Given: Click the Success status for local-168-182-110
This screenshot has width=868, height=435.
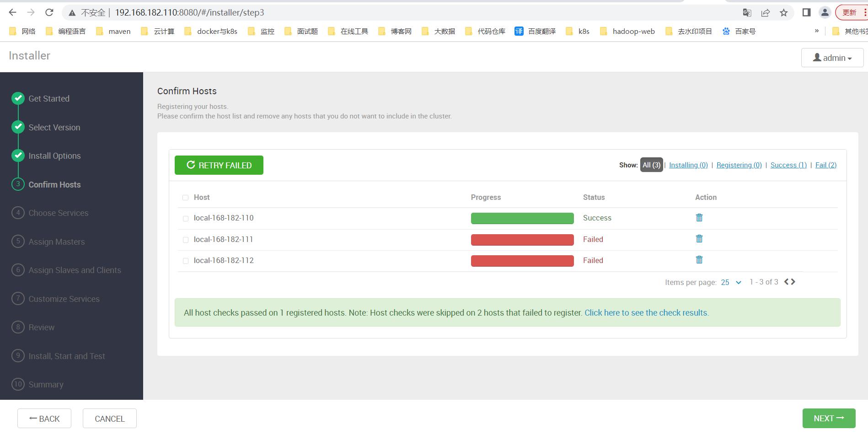Looking at the screenshot, I should (597, 218).
